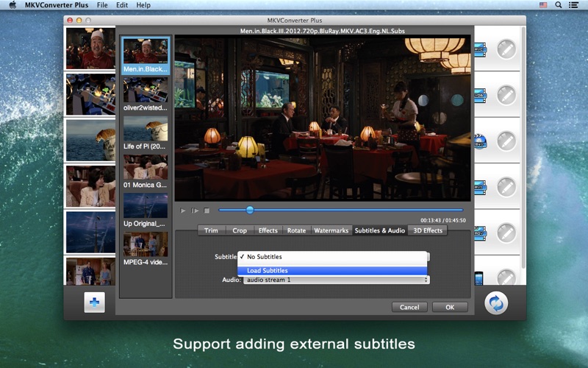Click the Men in Black main list thumbnail
588x368 pixels.
pos(90,48)
